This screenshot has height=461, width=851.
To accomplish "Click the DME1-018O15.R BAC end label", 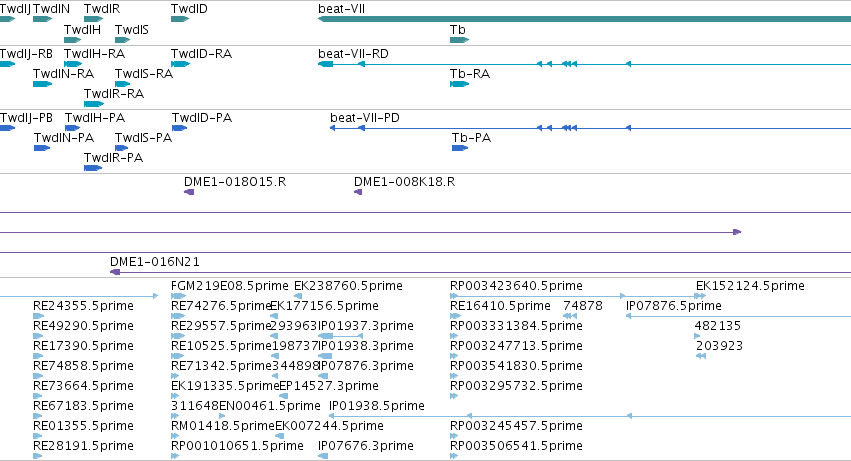I will tap(235, 182).
